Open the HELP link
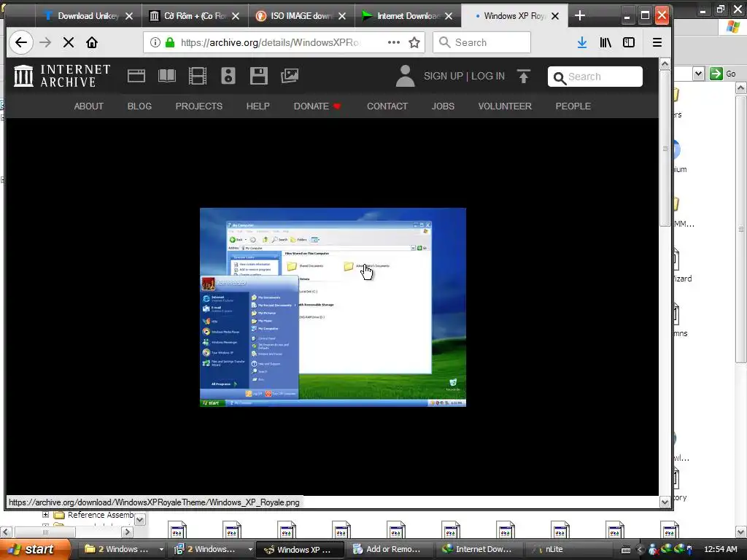This screenshot has width=747, height=560. coord(258,106)
